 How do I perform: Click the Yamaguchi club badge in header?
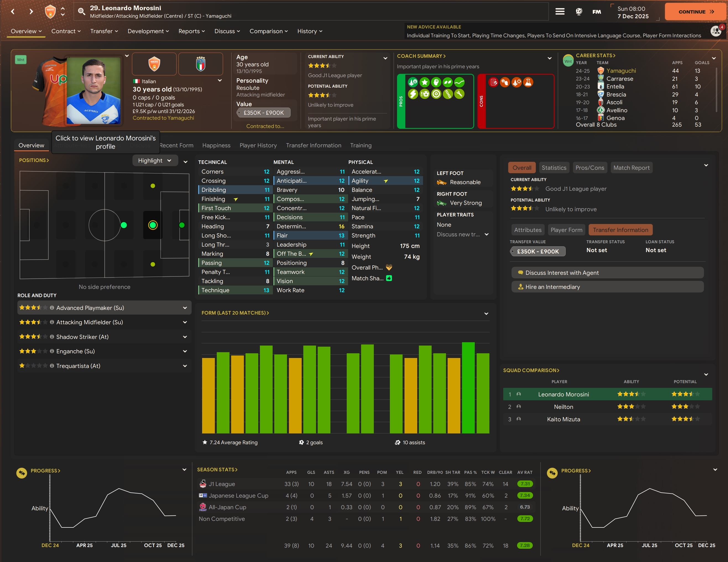[x=50, y=12]
